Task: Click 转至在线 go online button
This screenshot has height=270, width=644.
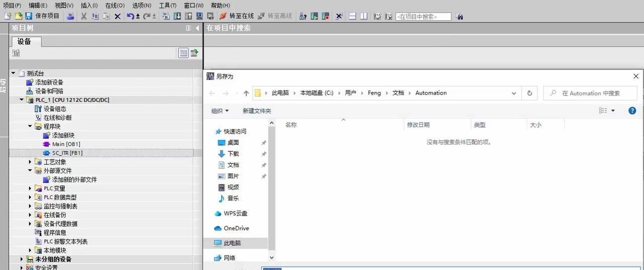Action: point(236,16)
